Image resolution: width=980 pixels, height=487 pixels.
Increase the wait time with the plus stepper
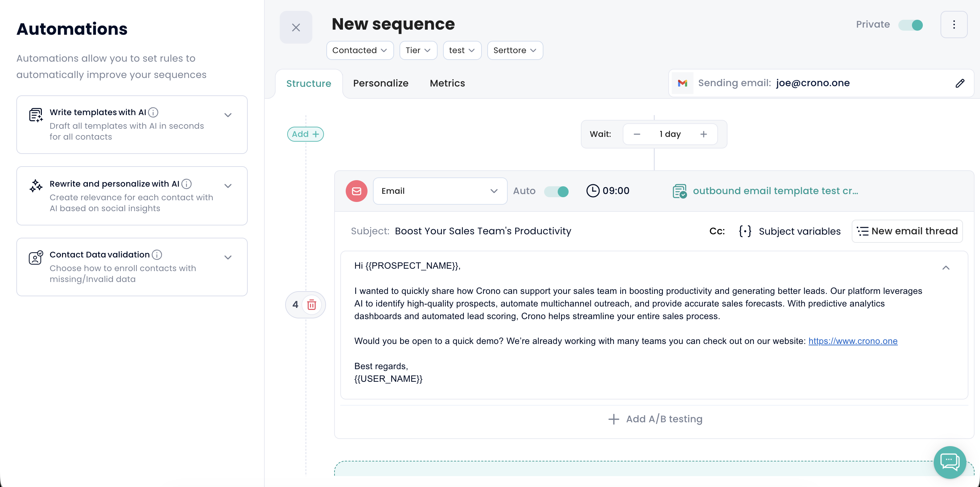click(x=703, y=134)
